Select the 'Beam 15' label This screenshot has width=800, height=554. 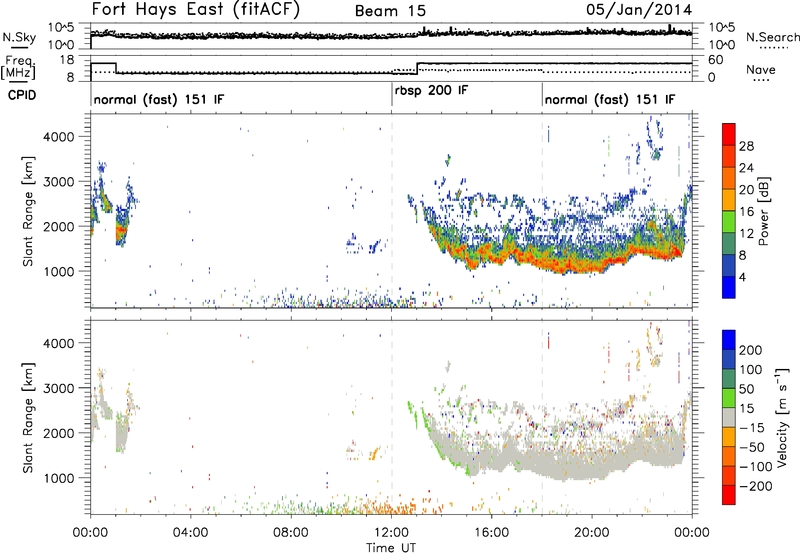(x=390, y=11)
